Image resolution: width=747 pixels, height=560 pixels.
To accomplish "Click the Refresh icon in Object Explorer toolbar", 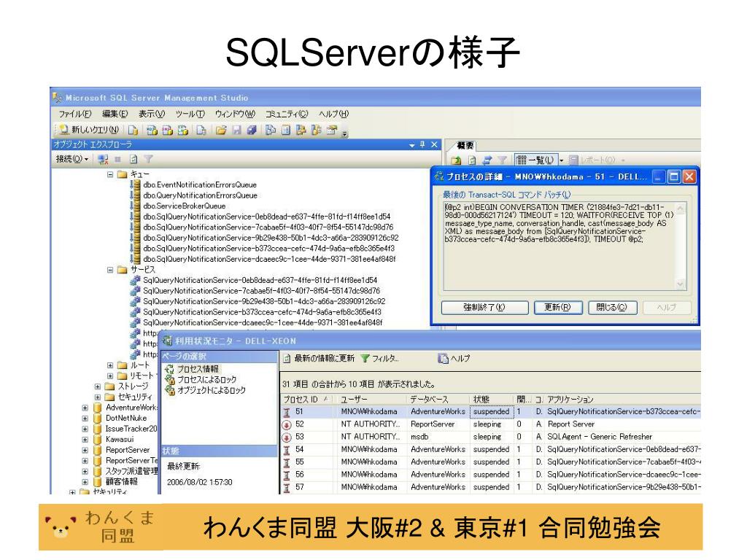I will point(133,159).
